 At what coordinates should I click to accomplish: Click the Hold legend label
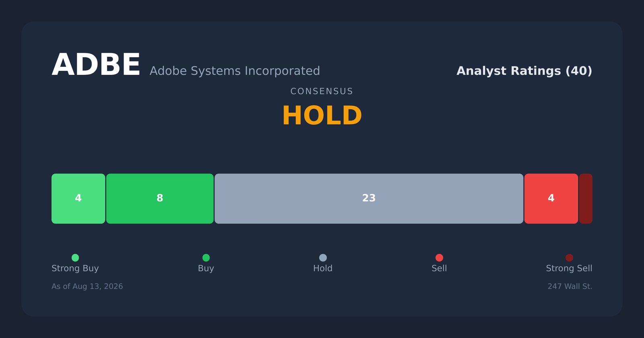[323, 268]
